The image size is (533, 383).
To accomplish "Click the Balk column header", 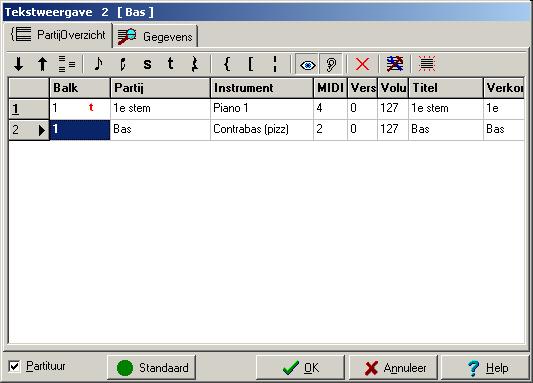I will pos(80,88).
